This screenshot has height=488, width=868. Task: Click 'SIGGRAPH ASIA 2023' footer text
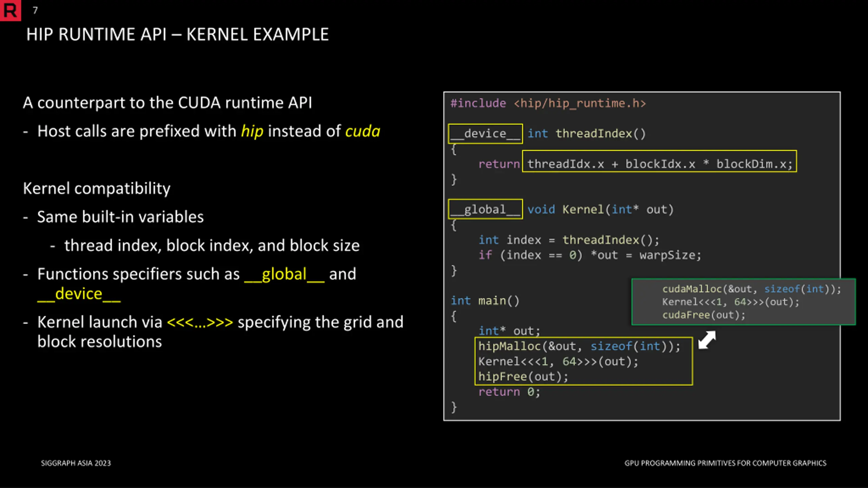point(76,463)
